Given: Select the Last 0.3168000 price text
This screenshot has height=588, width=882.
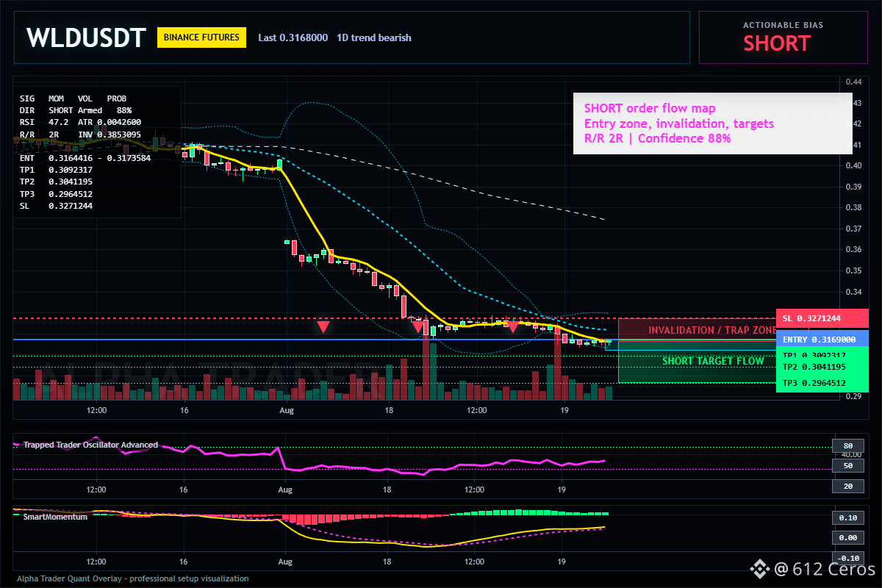Looking at the screenshot, I should pos(293,37).
